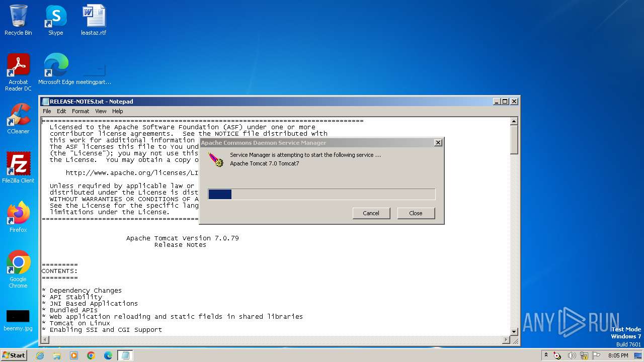644x362 pixels.
Task: Click the 'CONTENTS:' line in Notepad
Action: tap(59, 271)
